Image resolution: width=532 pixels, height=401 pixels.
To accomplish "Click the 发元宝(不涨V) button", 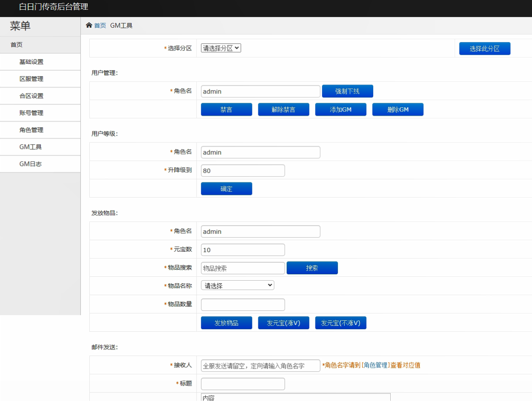I will [340, 323].
